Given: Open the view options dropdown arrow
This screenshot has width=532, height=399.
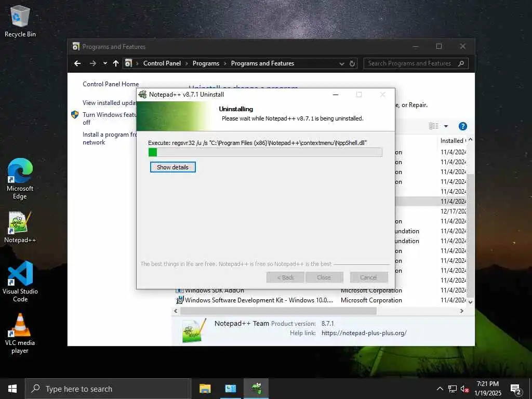Looking at the screenshot, I should click(x=446, y=126).
